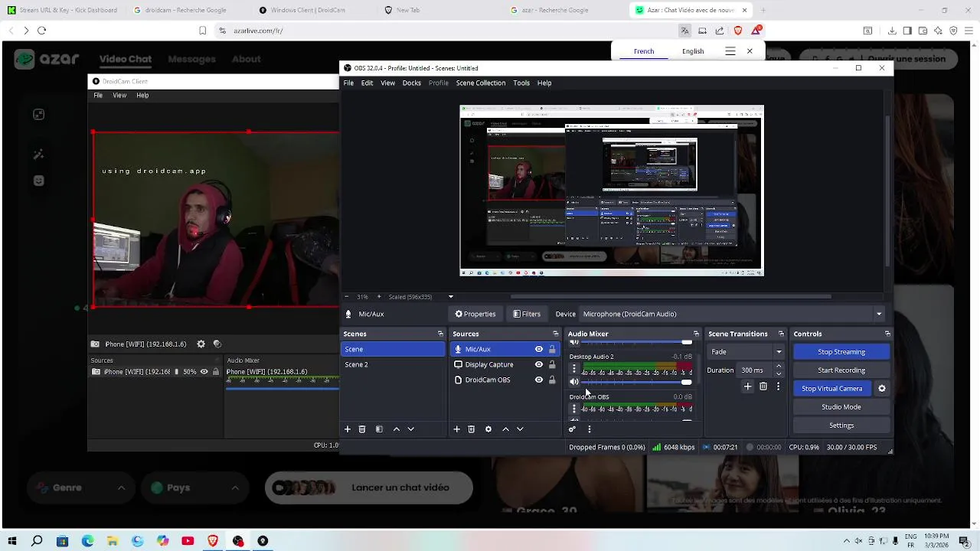Screen dimensions: 980x551
Task: Open OBS File menu
Action: click(348, 83)
